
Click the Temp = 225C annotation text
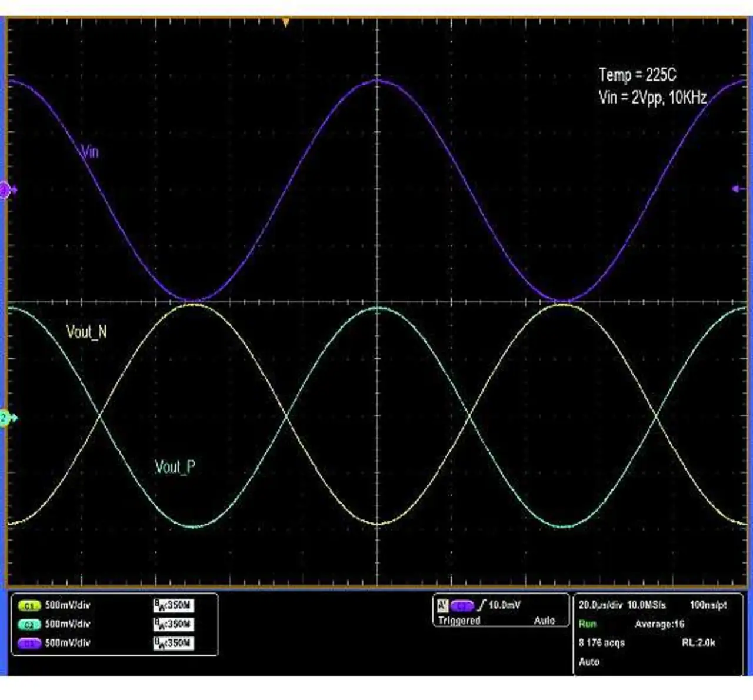click(x=638, y=75)
